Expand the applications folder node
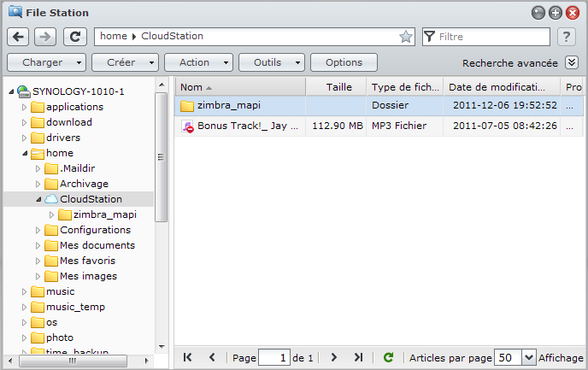Image resolution: width=588 pixels, height=370 pixels. pos(25,107)
